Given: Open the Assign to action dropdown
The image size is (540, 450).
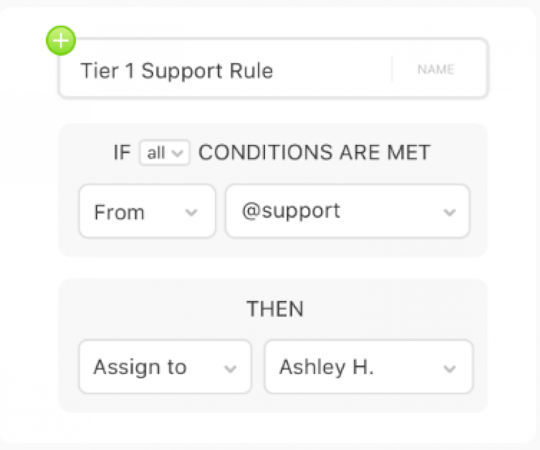Looking at the screenshot, I should [x=165, y=367].
